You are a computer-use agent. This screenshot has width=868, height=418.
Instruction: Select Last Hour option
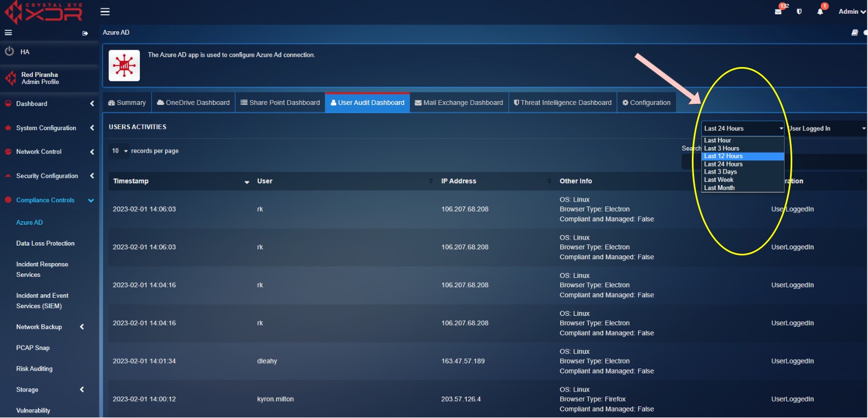[743, 141]
